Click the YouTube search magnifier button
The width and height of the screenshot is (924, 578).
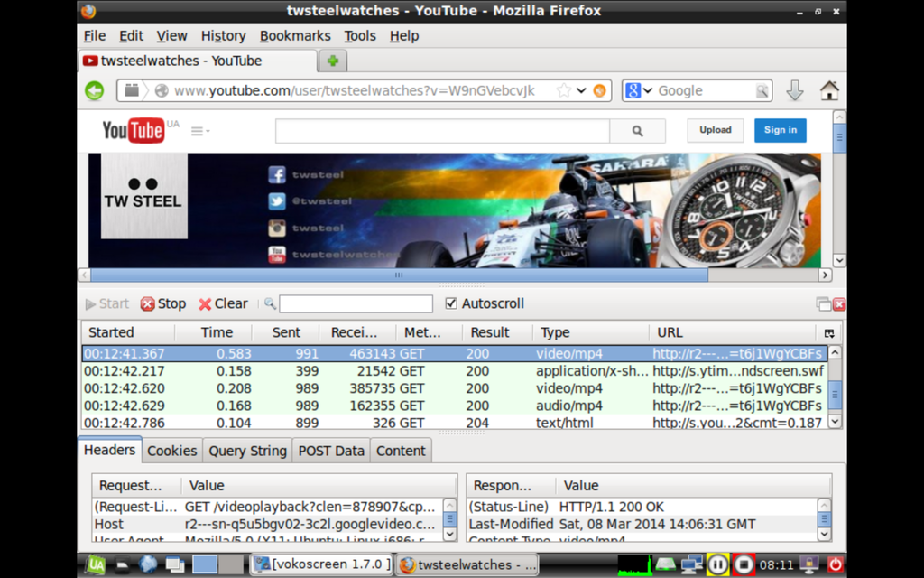coord(638,131)
